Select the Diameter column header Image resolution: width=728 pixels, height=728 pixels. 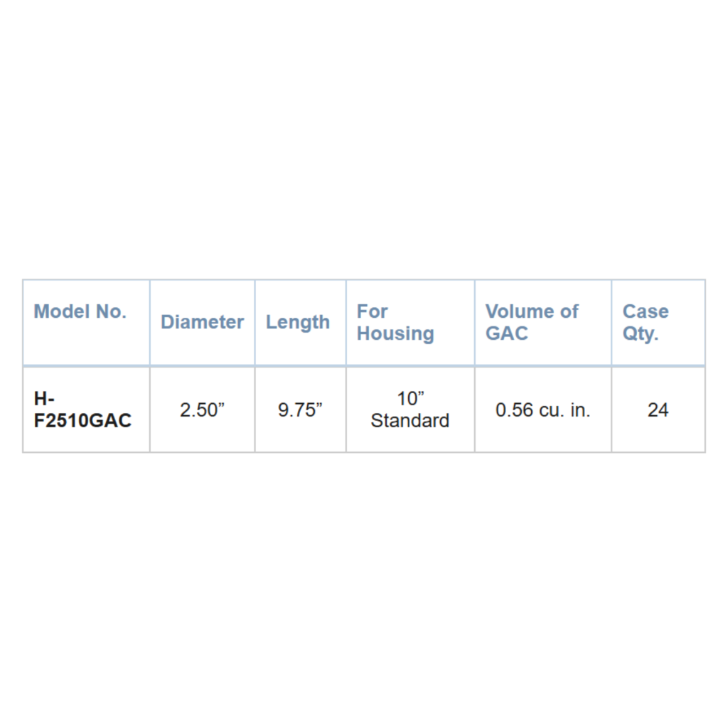click(202, 322)
